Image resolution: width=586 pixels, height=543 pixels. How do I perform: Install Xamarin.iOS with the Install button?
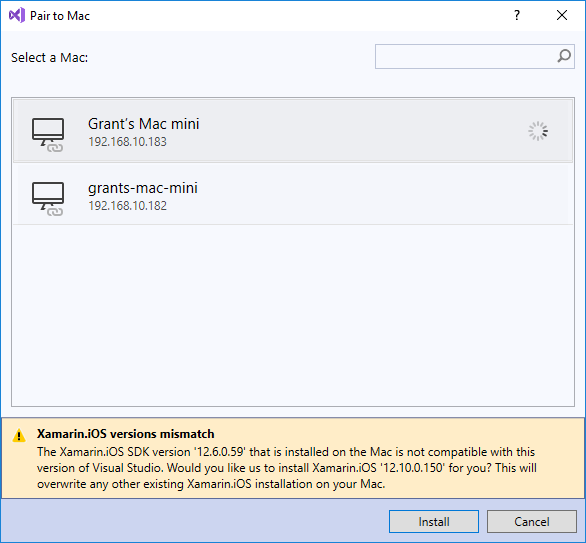click(x=434, y=521)
